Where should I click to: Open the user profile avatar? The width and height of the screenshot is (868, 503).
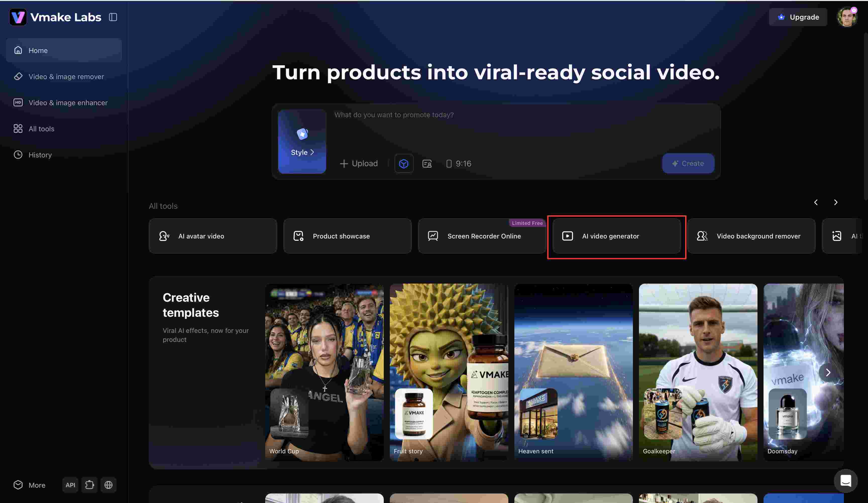(847, 17)
